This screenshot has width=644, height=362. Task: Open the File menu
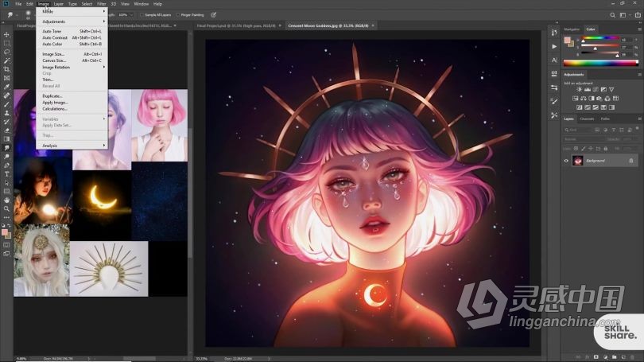[x=18, y=4]
